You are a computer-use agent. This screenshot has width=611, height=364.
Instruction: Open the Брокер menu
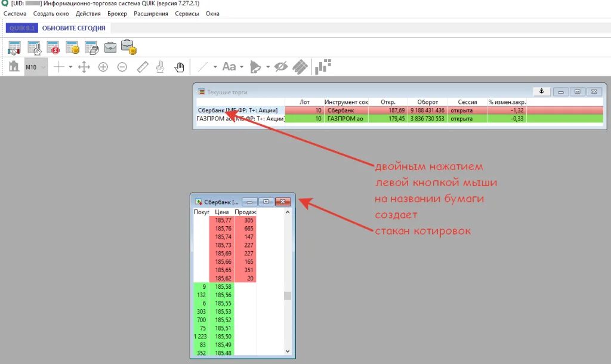click(118, 14)
